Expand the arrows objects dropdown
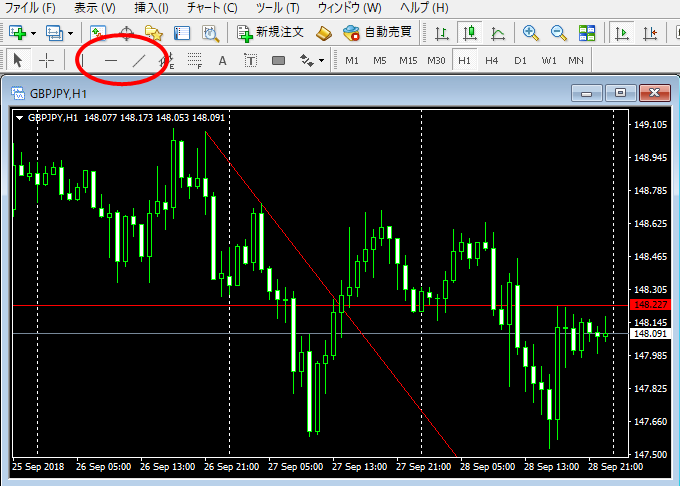The height and width of the screenshot is (486, 680). point(321,61)
